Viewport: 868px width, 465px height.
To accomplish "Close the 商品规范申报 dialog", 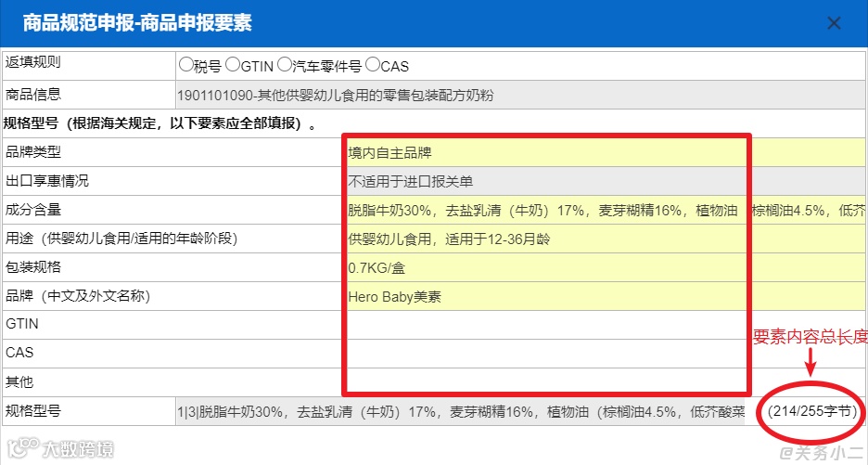I will click(x=833, y=23).
